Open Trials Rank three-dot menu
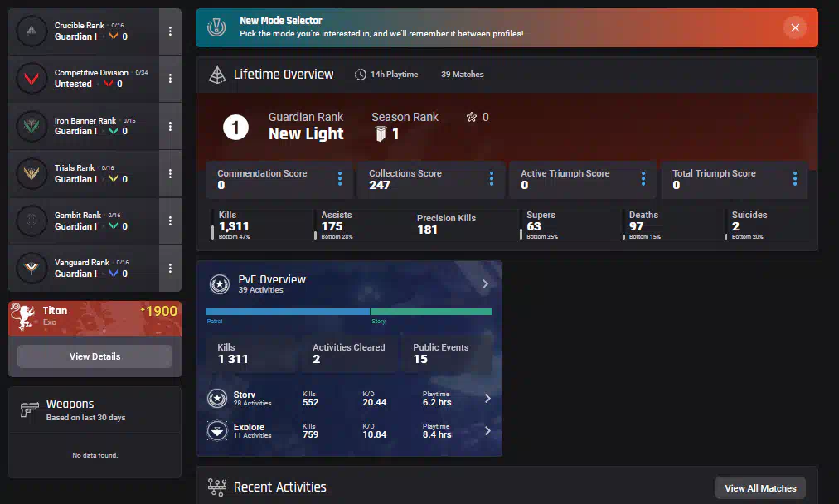Image resolution: width=839 pixels, height=504 pixels. tap(170, 173)
